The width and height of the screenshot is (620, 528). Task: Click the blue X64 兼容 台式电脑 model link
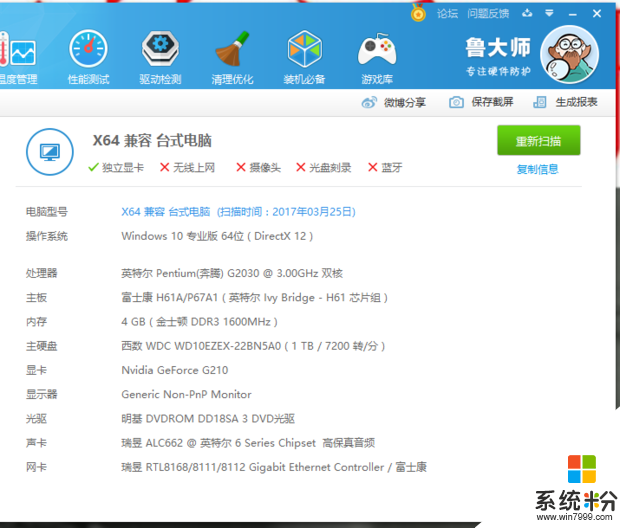click(x=238, y=212)
